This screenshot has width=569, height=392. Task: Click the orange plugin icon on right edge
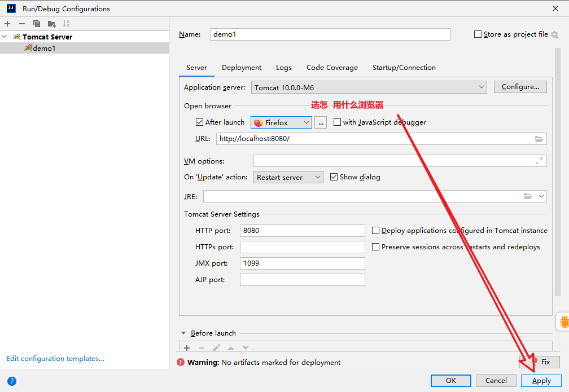point(564,321)
